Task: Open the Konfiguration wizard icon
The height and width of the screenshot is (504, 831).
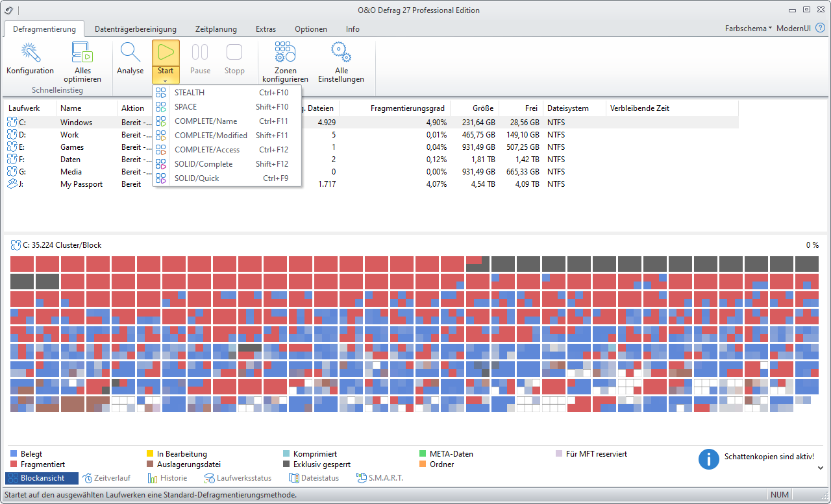Action: [30, 53]
